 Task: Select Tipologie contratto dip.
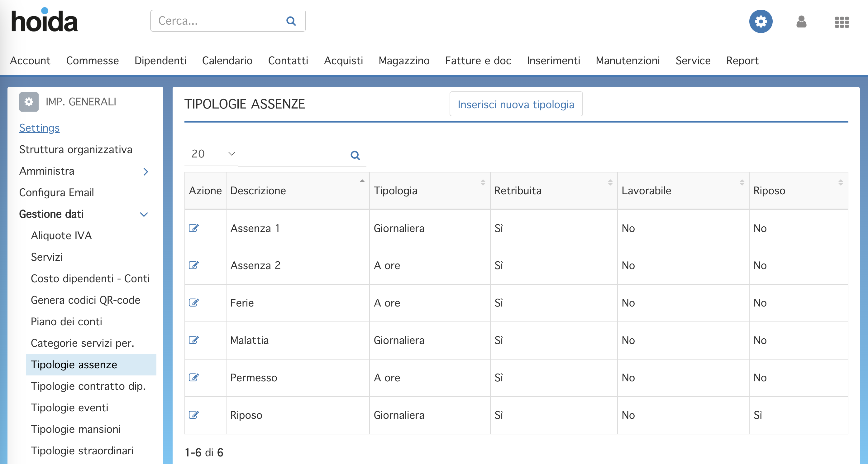click(x=88, y=386)
